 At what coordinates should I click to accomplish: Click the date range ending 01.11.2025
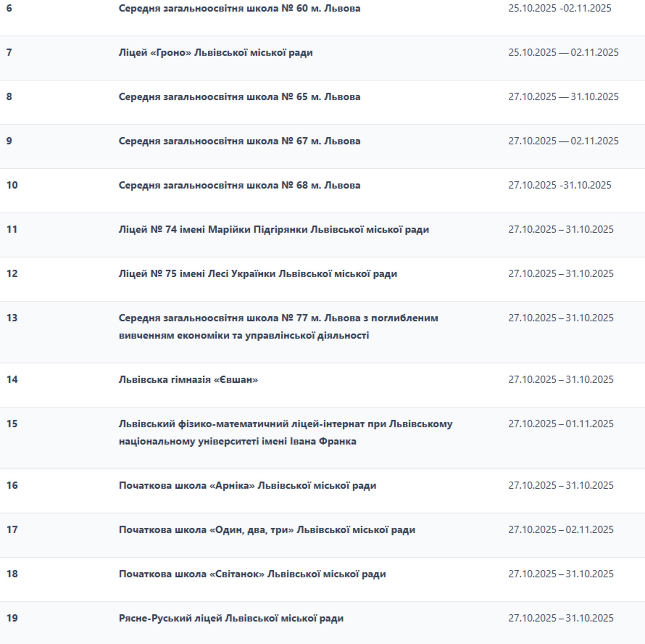[560, 424]
